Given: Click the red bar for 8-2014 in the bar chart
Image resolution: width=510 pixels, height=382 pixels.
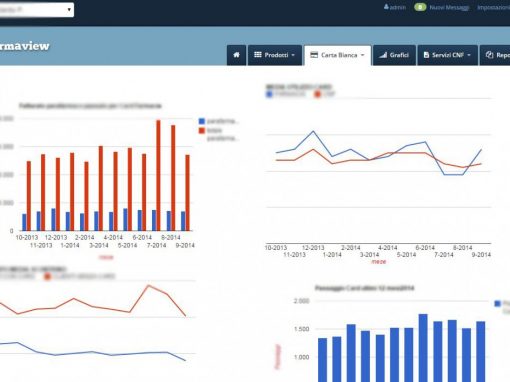Looking at the screenshot, I should pyautogui.click(x=173, y=178).
